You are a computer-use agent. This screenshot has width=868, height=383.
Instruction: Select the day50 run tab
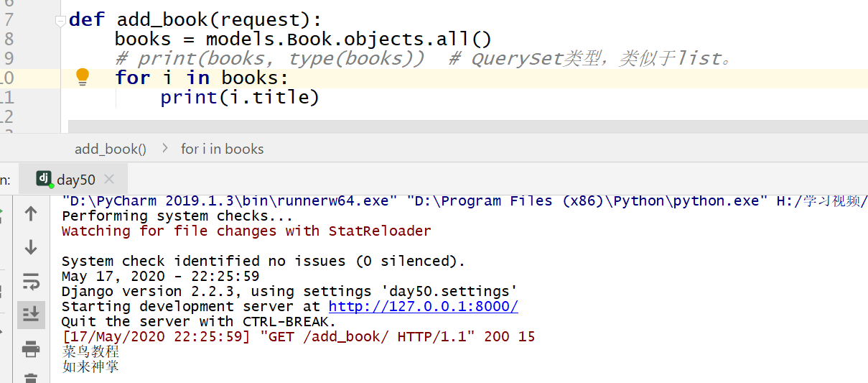point(75,179)
